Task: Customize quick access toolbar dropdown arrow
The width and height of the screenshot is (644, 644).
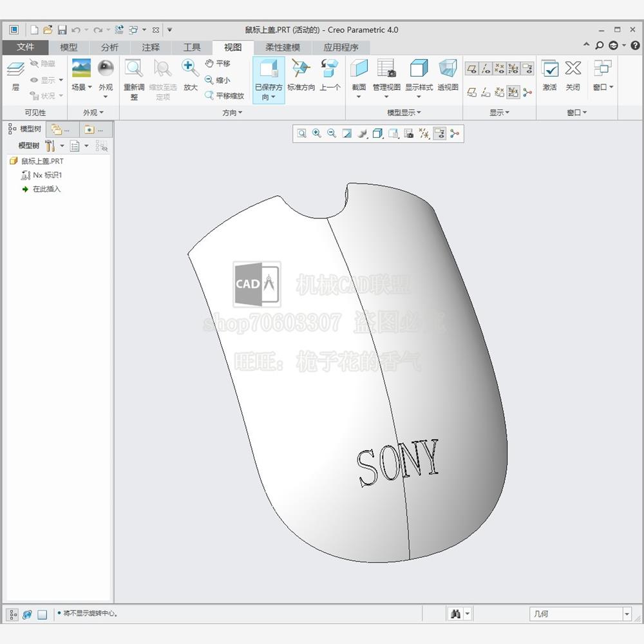Action: [x=169, y=30]
